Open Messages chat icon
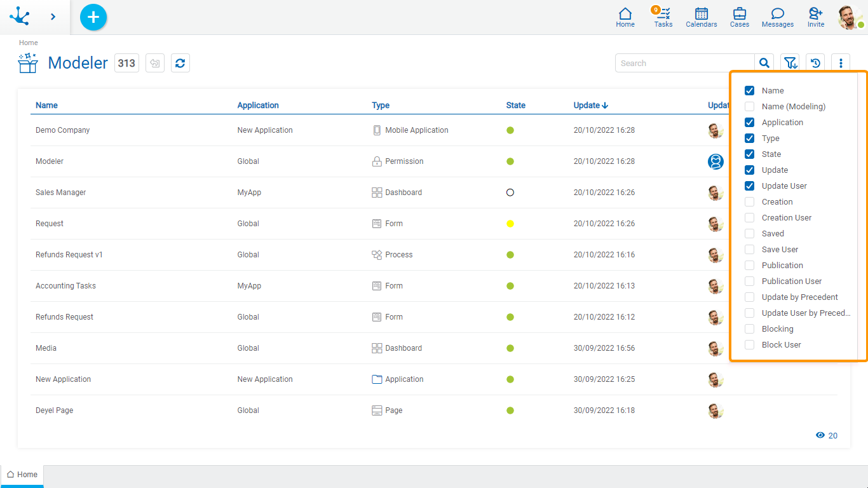This screenshot has height=488, width=868. point(778,17)
